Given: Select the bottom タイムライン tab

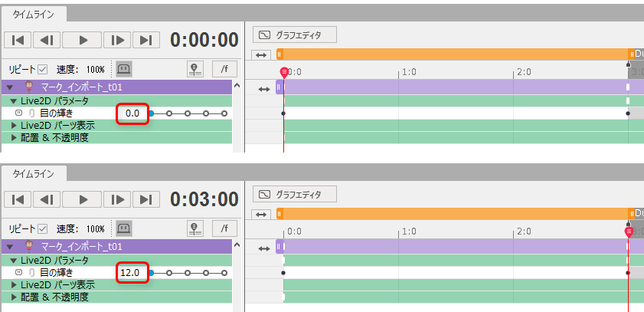Looking at the screenshot, I should 33,174.
